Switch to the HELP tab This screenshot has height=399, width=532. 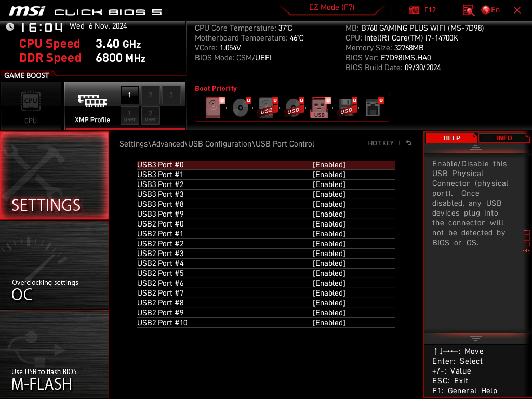coord(451,138)
